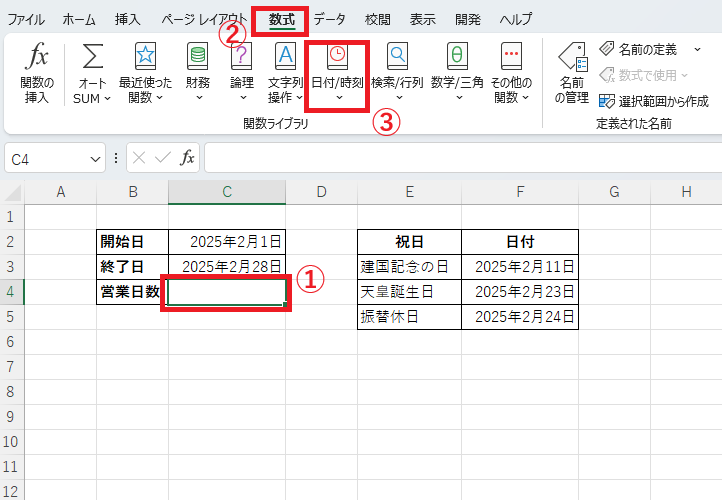Expand the Name Box dropdown arrow
This screenshot has height=500, width=722.
(95, 159)
